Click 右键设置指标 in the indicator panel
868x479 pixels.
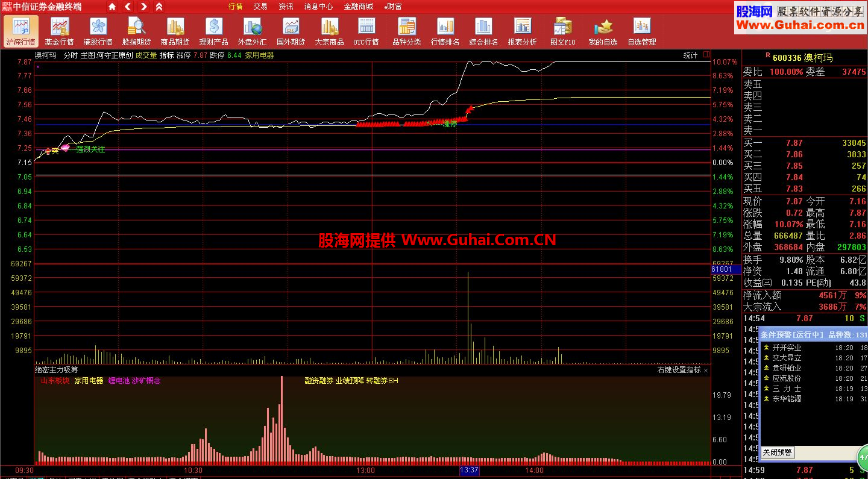679,370
